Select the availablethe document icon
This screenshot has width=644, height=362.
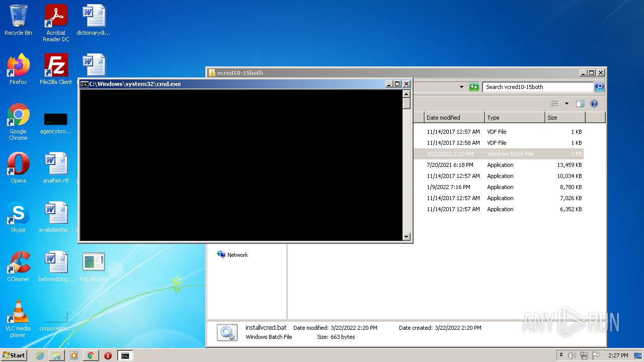(56, 217)
